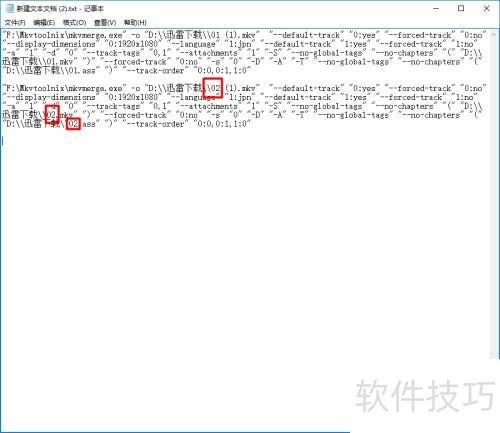Open the 格式(O) menu
Image resolution: width=500 pixels, height=433 pixels.
tap(74, 23)
